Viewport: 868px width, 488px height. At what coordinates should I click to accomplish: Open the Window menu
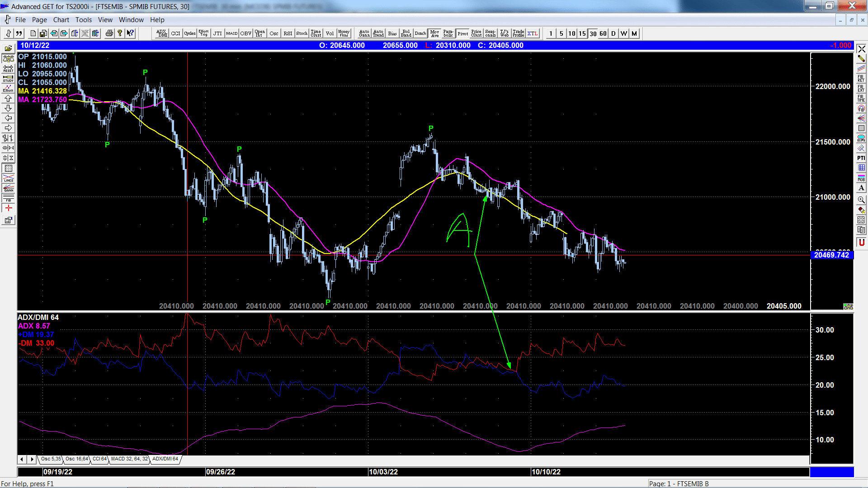(131, 20)
